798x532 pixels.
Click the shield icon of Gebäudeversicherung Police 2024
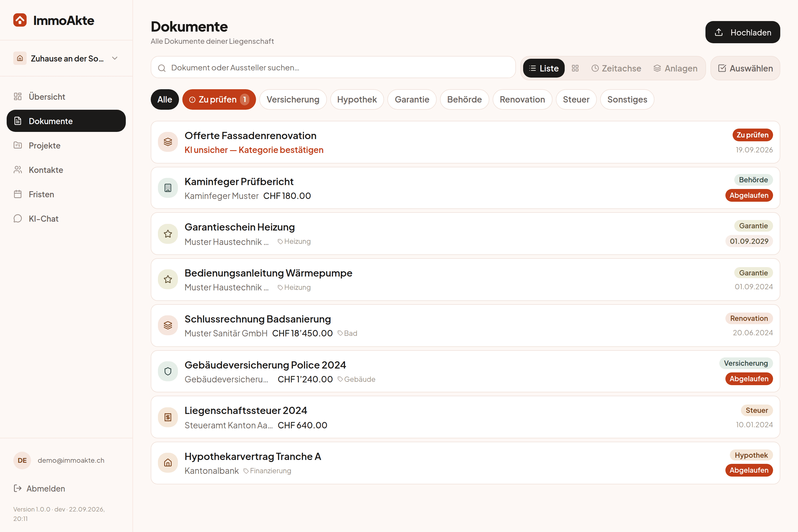pos(168,371)
